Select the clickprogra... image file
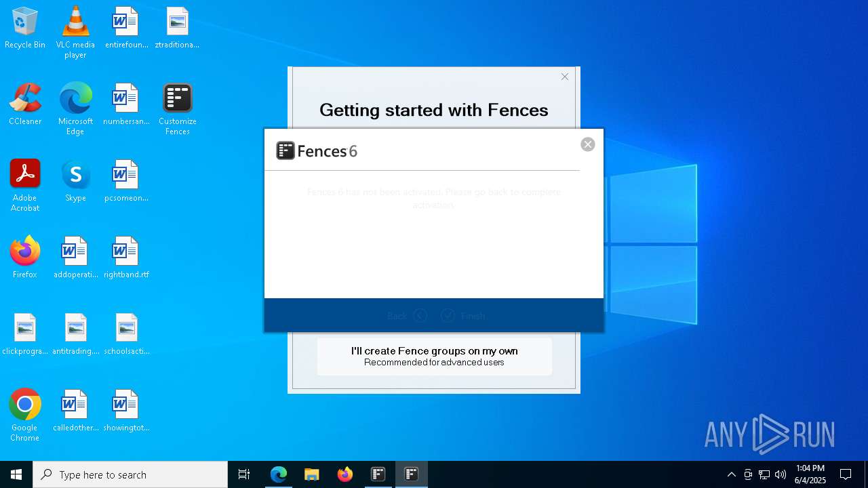Image resolution: width=868 pixels, height=488 pixels. 25,335
